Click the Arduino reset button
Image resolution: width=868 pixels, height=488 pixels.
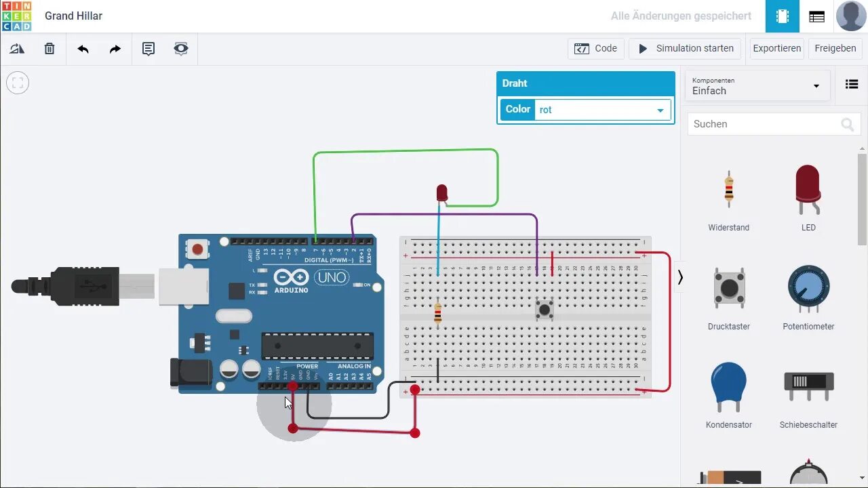(x=197, y=249)
